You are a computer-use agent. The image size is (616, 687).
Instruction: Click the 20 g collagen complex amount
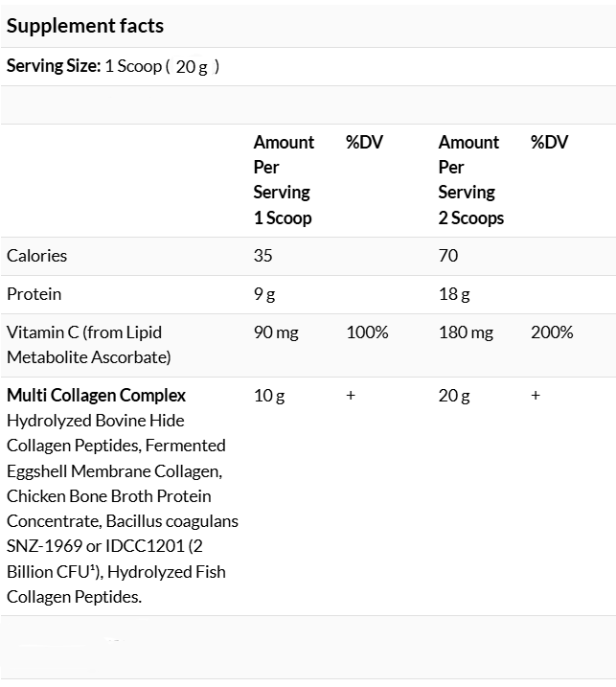point(454,396)
